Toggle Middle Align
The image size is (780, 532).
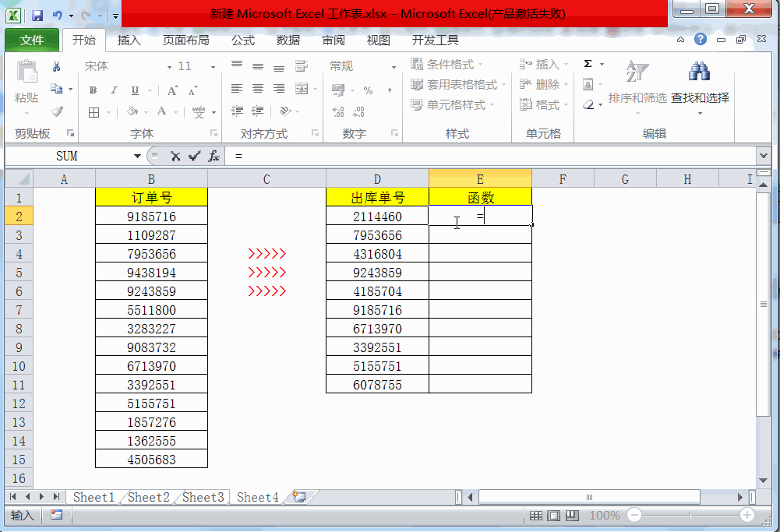[258, 66]
